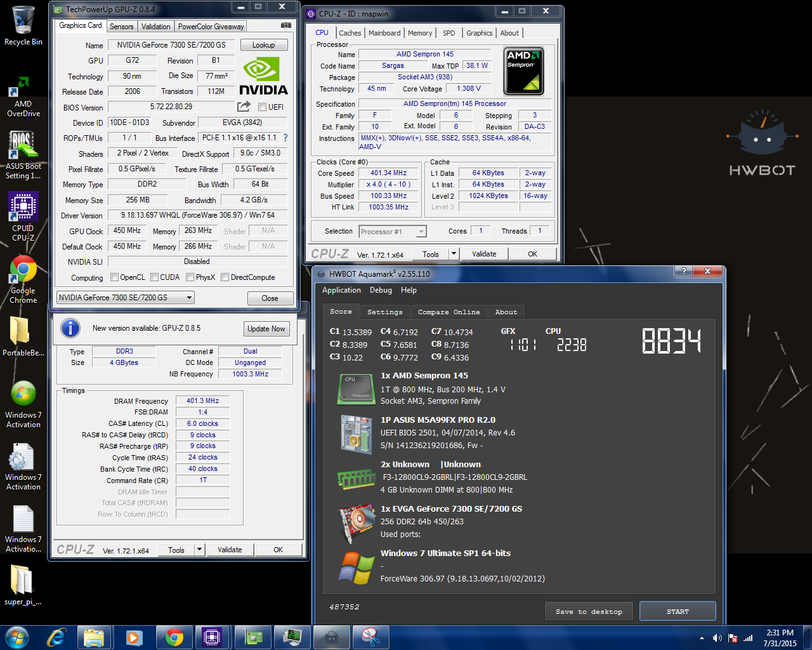Click the Core Speed value 401.34 MHz
This screenshot has height=650, width=812.
coord(389,173)
